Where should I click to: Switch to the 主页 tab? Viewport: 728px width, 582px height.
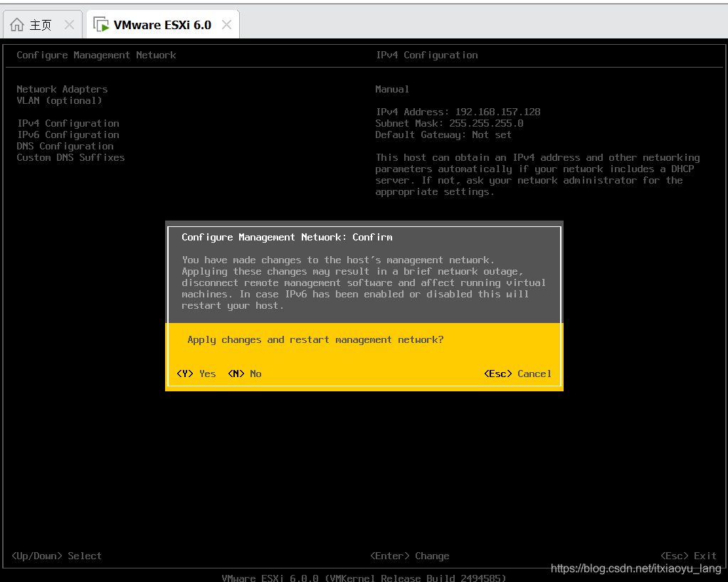(43, 25)
